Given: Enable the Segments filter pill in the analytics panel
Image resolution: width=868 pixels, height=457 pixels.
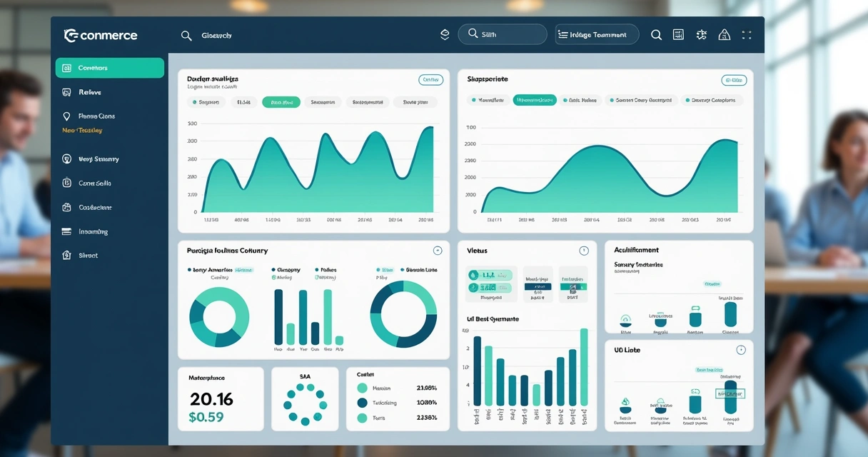Looking at the screenshot, I should point(207,101).
